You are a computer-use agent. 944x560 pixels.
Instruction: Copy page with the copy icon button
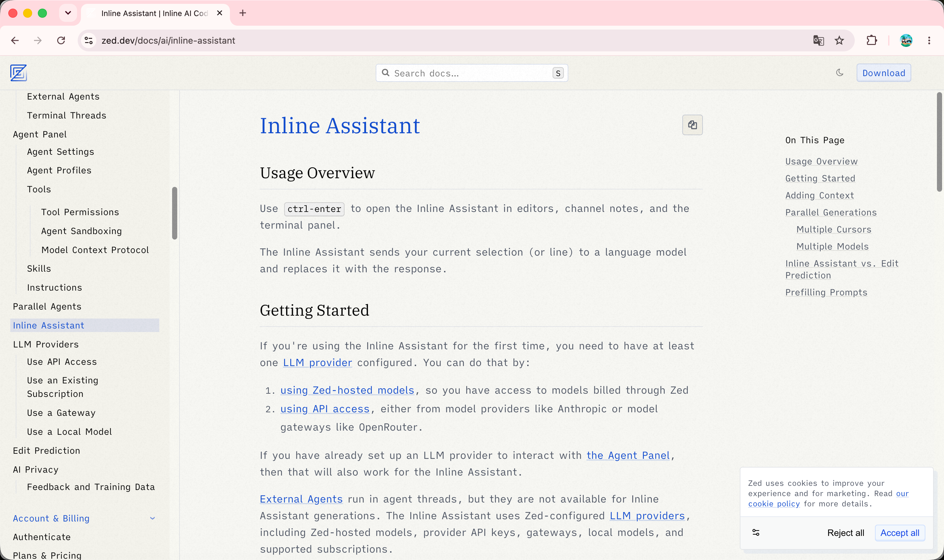pos(692,125)
